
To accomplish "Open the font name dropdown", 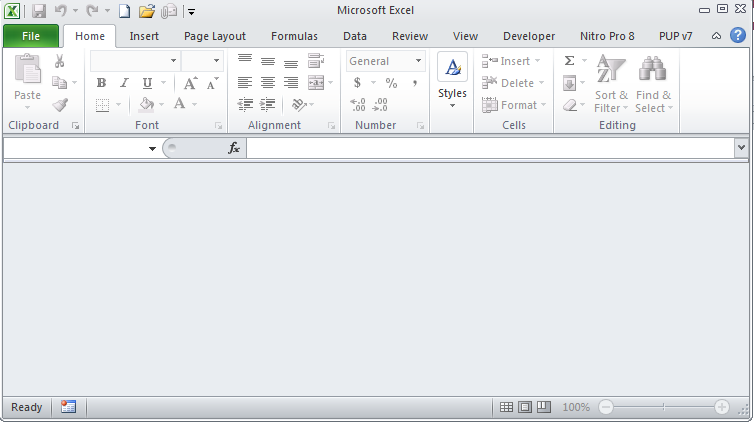I will point(173,61).
